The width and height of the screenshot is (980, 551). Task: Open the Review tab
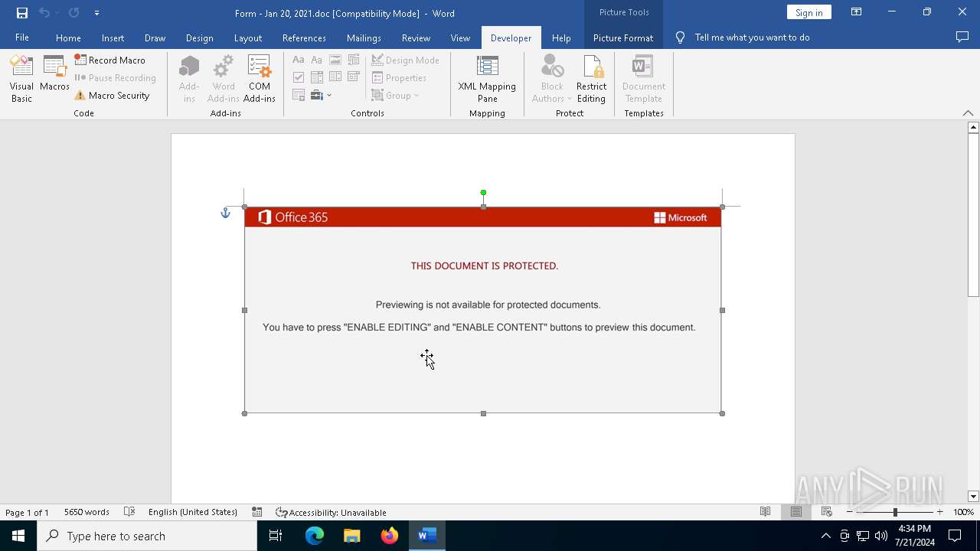pos(416,37)
